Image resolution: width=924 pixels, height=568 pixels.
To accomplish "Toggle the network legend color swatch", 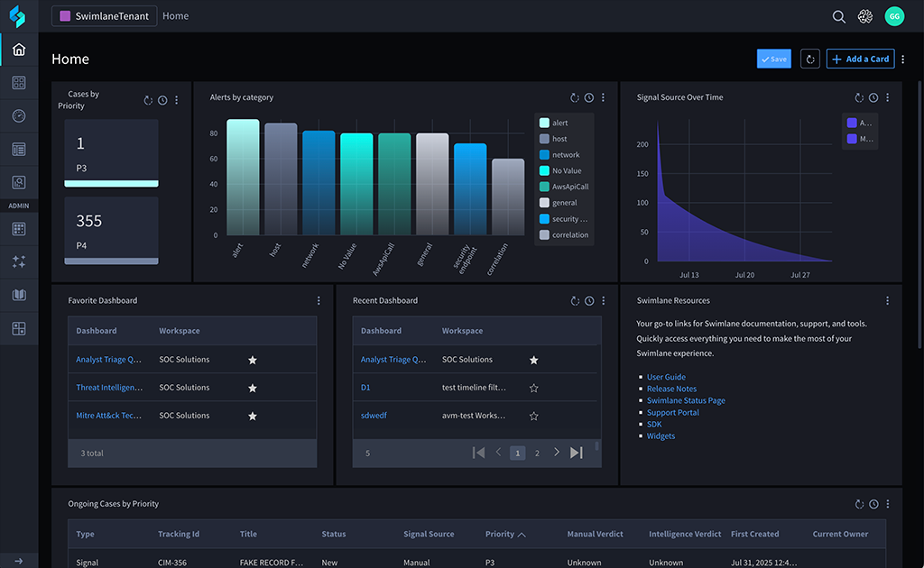I will (544, 155).
